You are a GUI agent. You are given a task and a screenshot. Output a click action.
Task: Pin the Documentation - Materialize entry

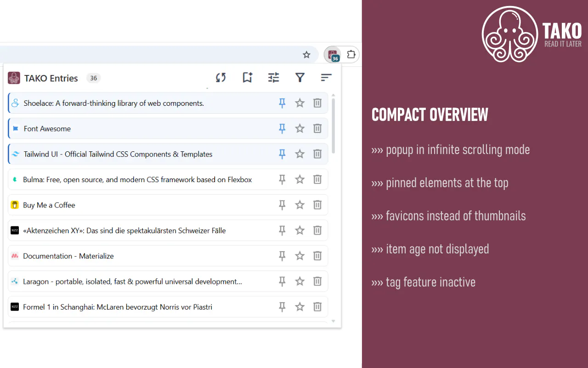click(283, 256)
